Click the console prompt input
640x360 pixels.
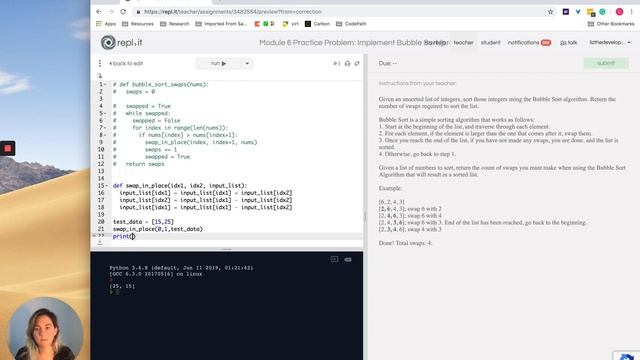[117, 292]
